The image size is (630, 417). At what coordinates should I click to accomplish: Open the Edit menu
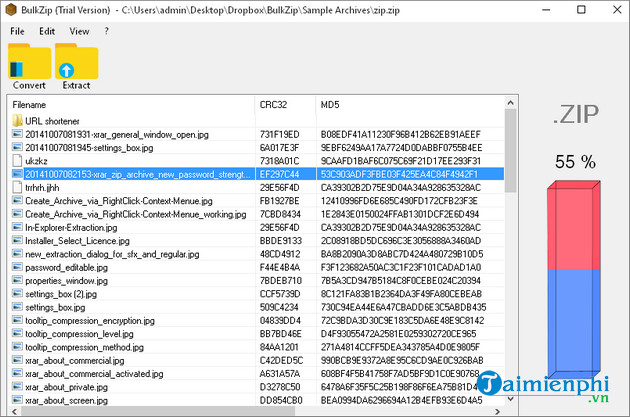coord(47,31)
